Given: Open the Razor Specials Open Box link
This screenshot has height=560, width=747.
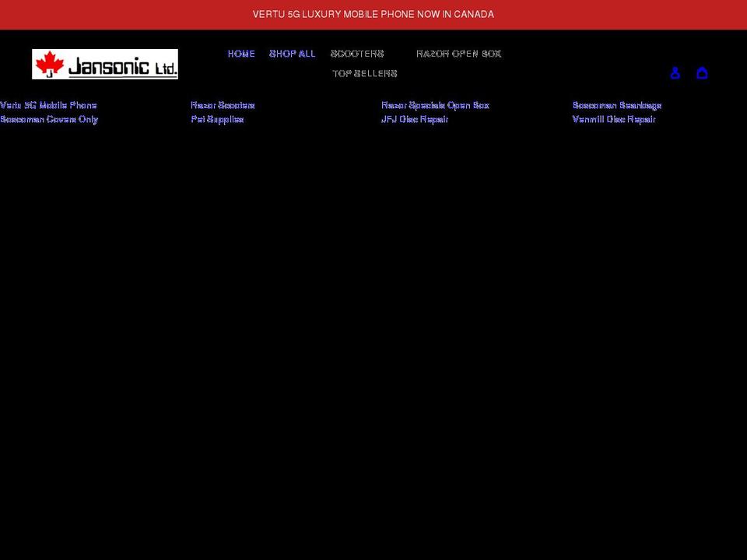Looking at the screenshot, I should [436, 105].
